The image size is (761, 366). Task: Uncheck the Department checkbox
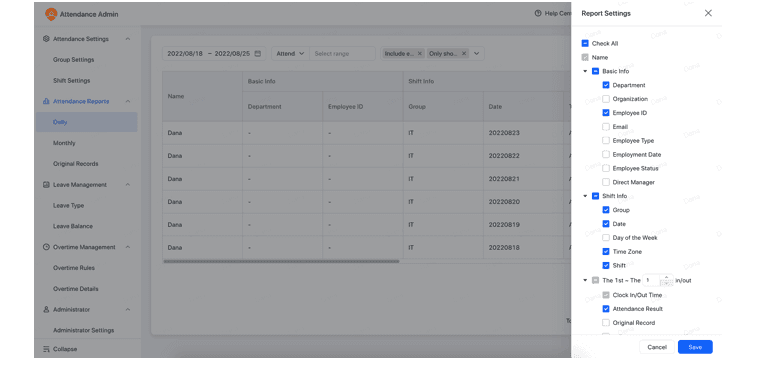point(606,85)
